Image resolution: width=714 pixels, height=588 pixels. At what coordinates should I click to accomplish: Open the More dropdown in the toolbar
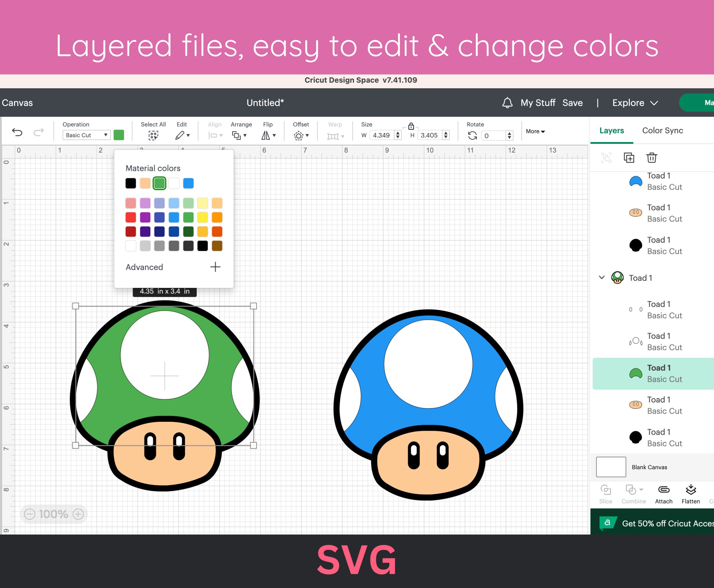click(534, 131)
